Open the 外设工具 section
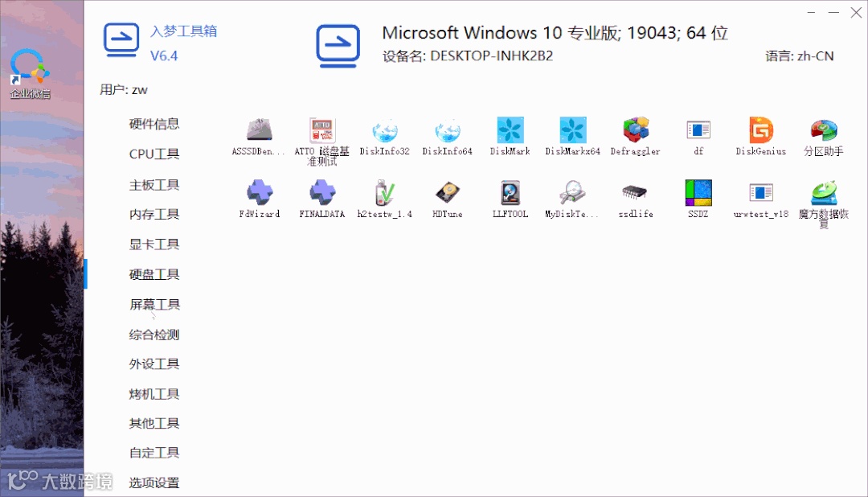Viewport: 868px width, 497px height. coord(154,364)
